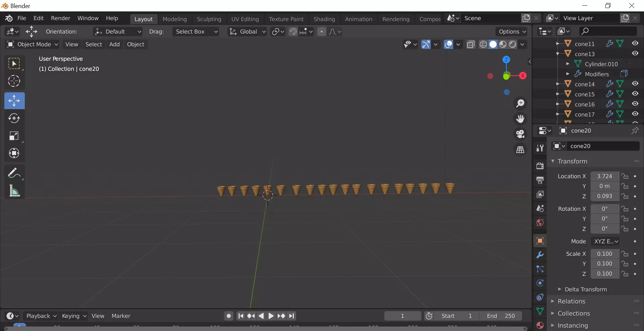Select the Select Box tool in the toolbar
Image resolution: width=644 pixels, height=331 pixels.
[14, 63]
